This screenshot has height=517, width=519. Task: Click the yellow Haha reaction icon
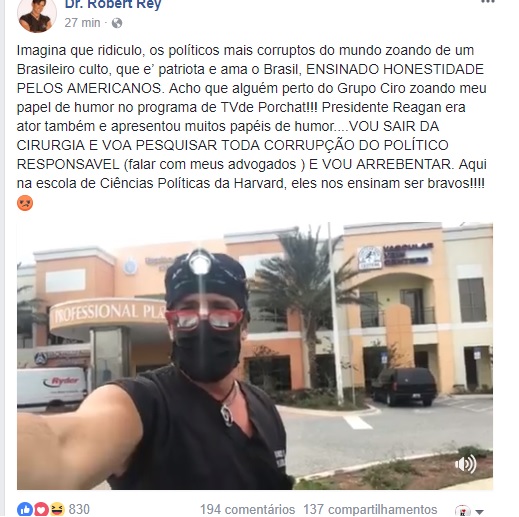(57, 509)
